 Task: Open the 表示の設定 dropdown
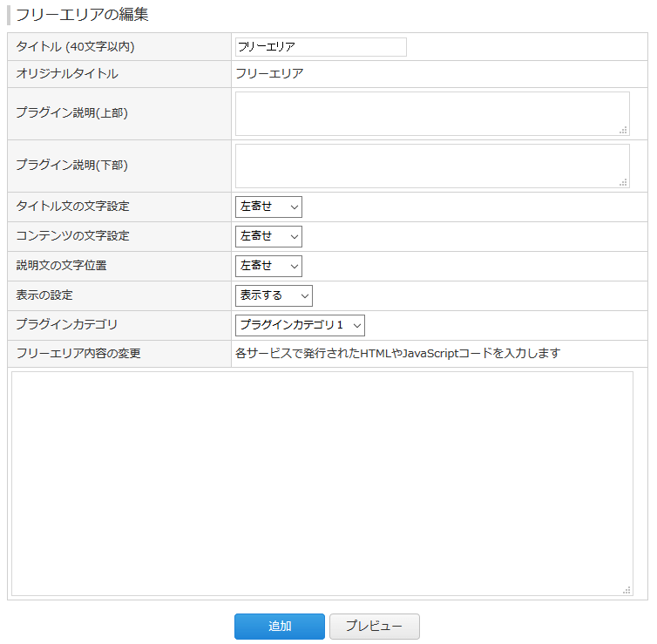(x=274, y=295)
